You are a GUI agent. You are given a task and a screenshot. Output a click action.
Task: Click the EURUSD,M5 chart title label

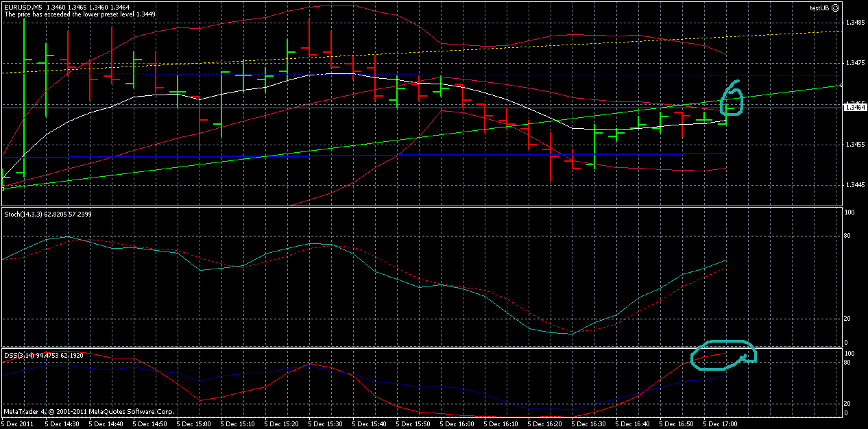pyautogui.click(x=26, y=5)
